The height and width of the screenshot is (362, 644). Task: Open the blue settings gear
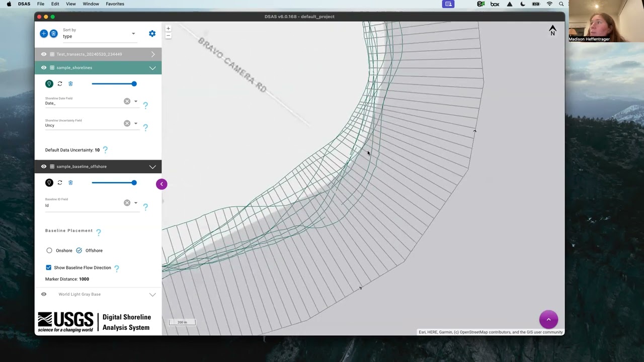(x=152, y=34)
